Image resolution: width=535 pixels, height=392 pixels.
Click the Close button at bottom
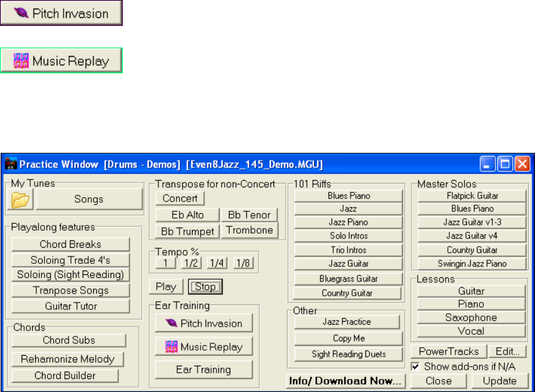439,381
